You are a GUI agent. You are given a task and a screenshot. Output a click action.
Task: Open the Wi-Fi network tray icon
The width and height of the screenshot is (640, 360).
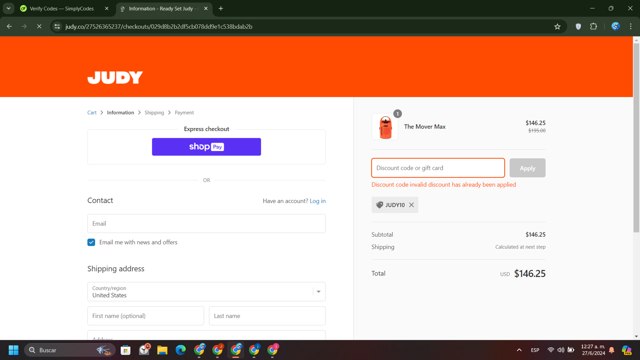click(x=551, y=350)
